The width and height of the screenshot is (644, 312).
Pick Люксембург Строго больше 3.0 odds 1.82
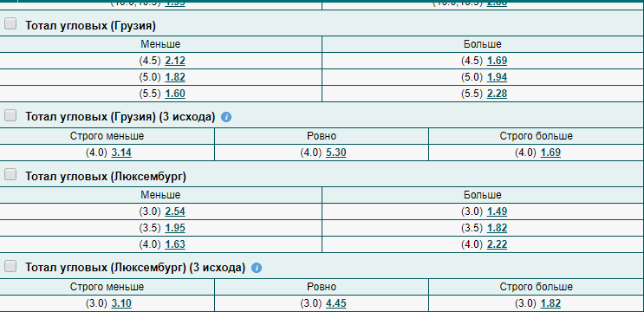(x=550, y=304)
